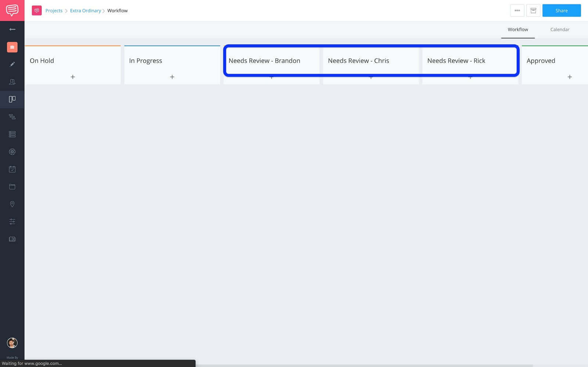Switch to the Calendar tab

tap(560, 29)
